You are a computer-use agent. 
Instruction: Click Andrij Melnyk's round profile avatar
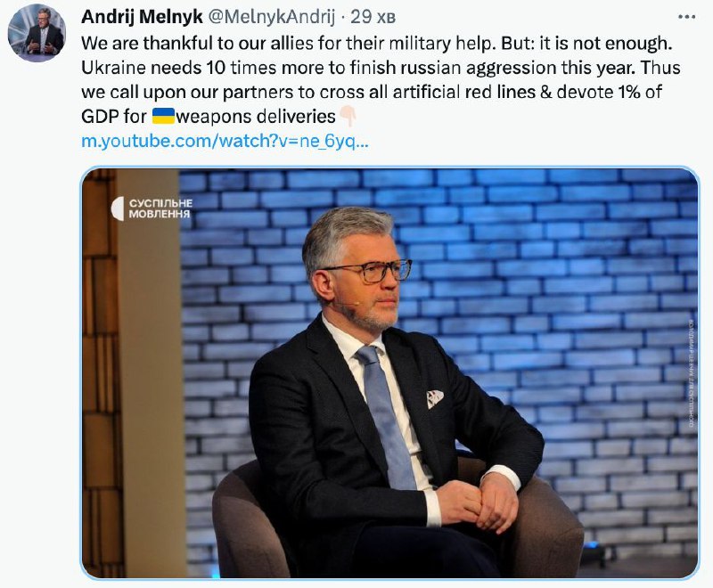[37, 33]
